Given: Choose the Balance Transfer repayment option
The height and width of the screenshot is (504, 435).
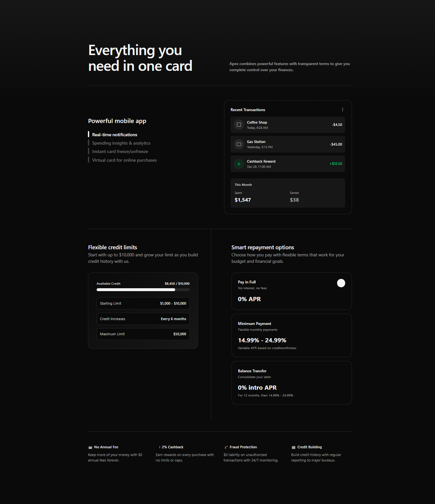Looking at the screenshot, I should (x=291, y=383).
